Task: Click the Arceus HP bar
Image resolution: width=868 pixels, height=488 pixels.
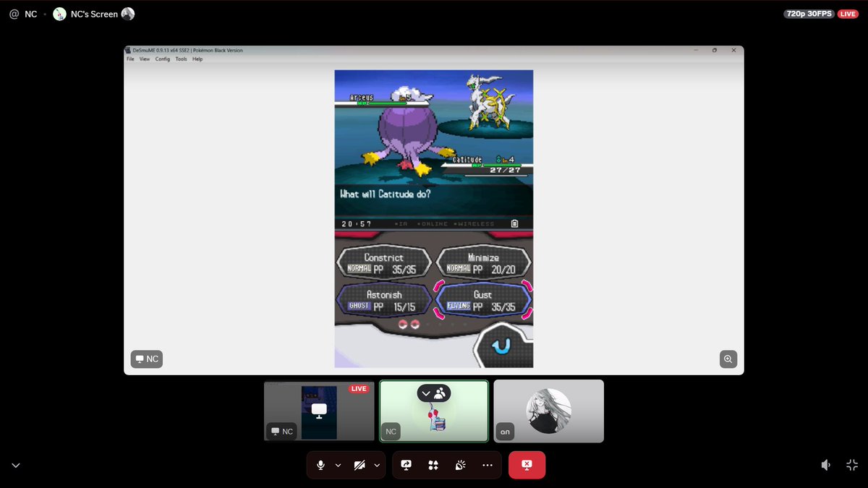Action: [x=382, y=103]
